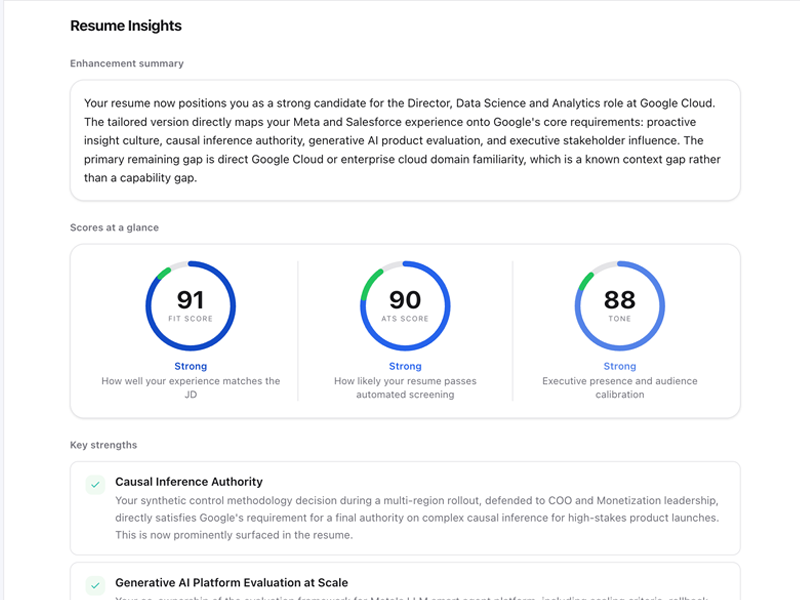Click the Strong label under ATS Score
Image resolution: width=800 pixels, height=600 pixels.
[405, 366]
